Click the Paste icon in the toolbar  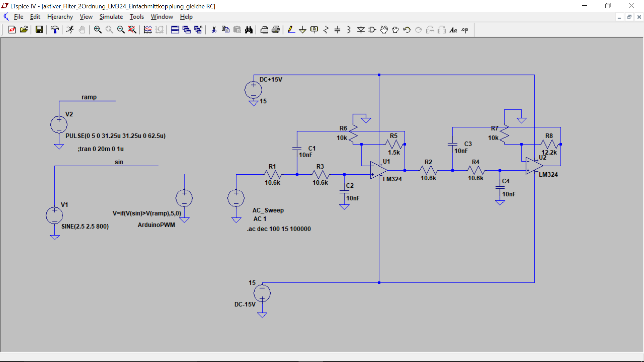click(x=237, y=30)
